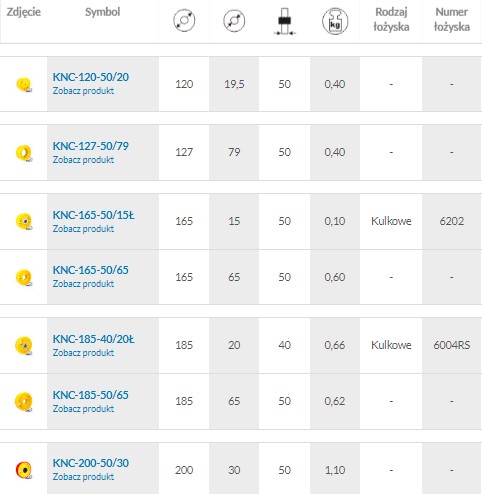
Task: Open the KNC-120-50/20 product thumbnail
Action: coord(24,84)
